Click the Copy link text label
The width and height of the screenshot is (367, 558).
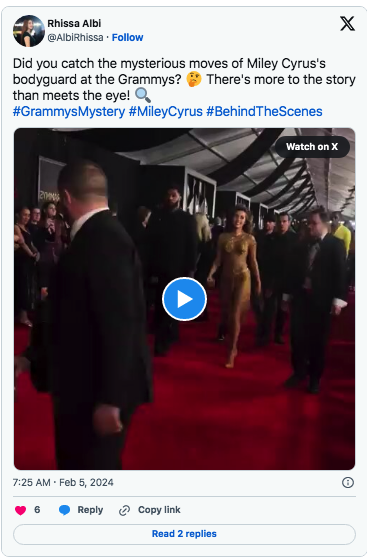click(x=159, y=510)
